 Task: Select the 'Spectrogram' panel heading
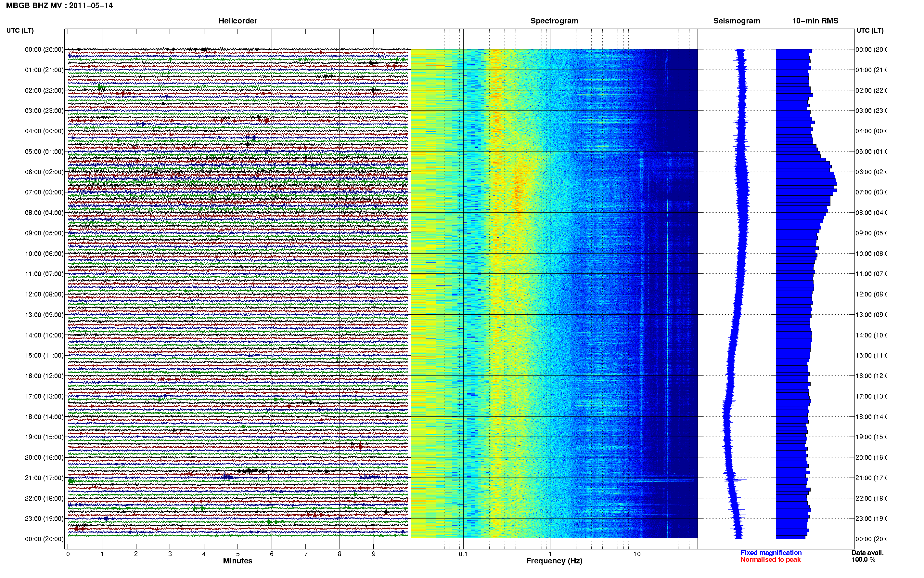coord(554,21)
